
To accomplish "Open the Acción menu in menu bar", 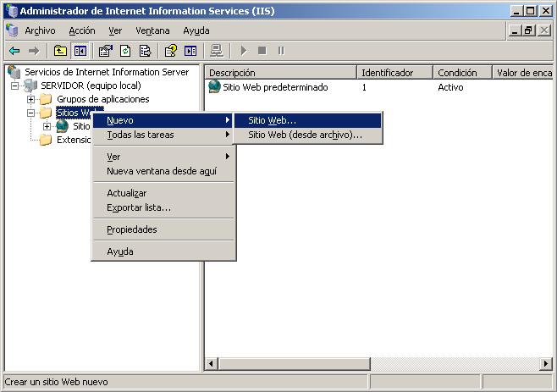I will (x=82, y=30).
